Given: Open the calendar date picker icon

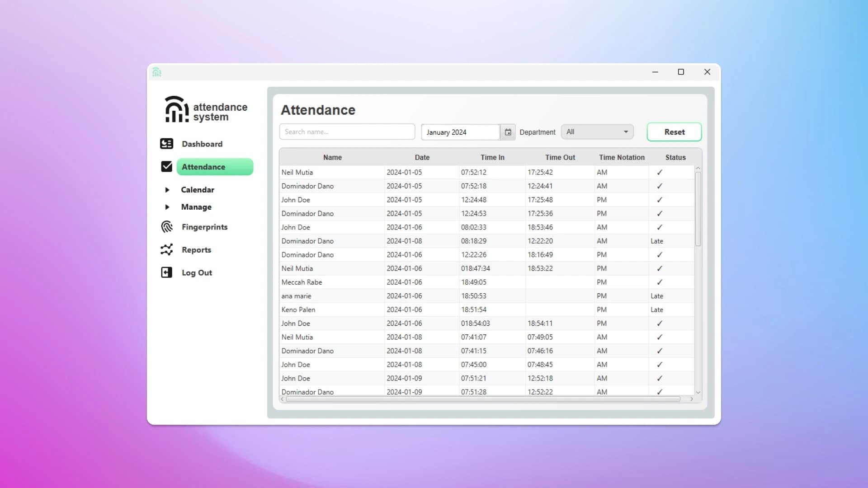Looking at the screenshot, I should tap(508, 132).
